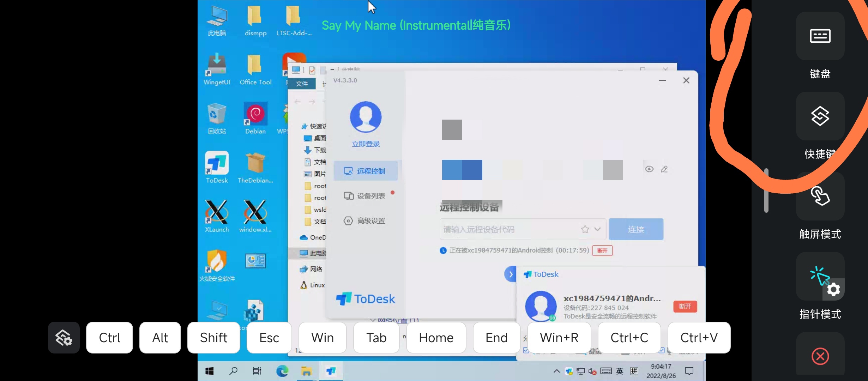Launch 火绒安全软件 from the desktop
Screen dimensions: 868x381
tap(217, 266)
